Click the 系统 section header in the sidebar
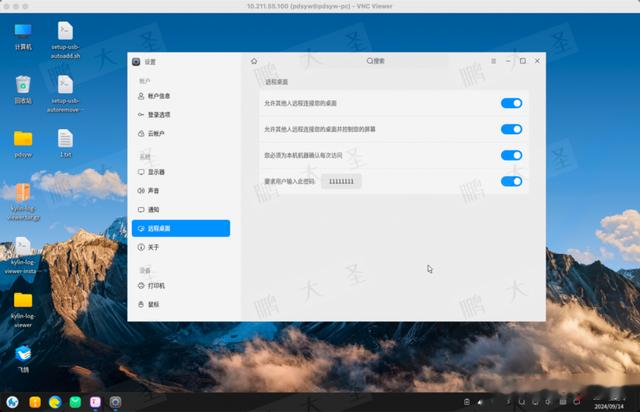 click(145, 157)
